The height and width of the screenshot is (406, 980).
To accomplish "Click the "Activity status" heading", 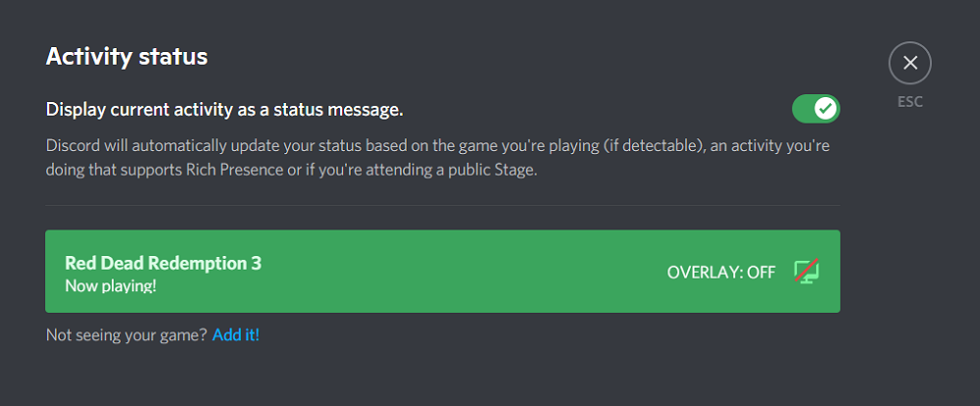I will (126, 57).
